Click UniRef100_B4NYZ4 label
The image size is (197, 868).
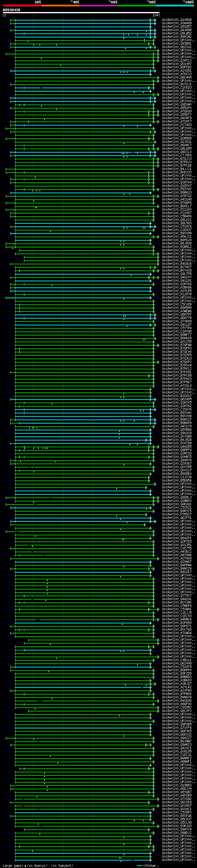coord(177,568)
